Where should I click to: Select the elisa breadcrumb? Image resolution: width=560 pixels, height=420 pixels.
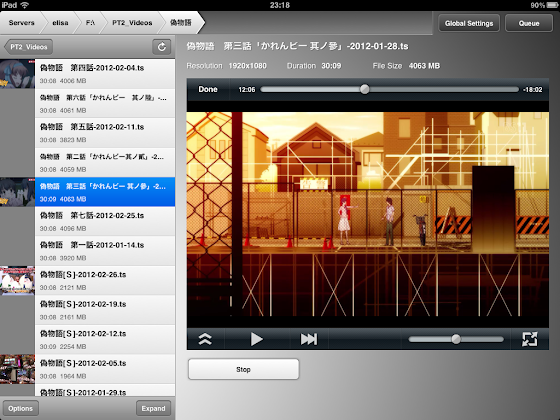coord(60,23)
